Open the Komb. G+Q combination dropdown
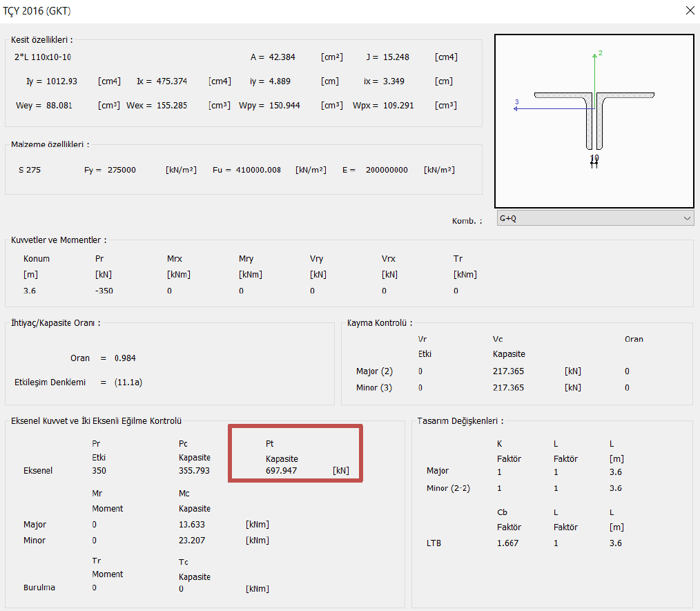This screenshot has width=700, height=611. [x=595, y=218]
